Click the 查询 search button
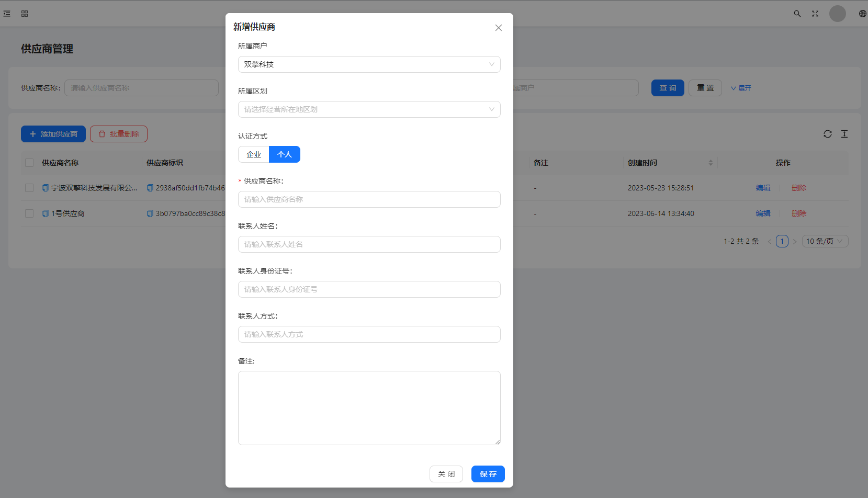868x498 pixels. [668, 88]
